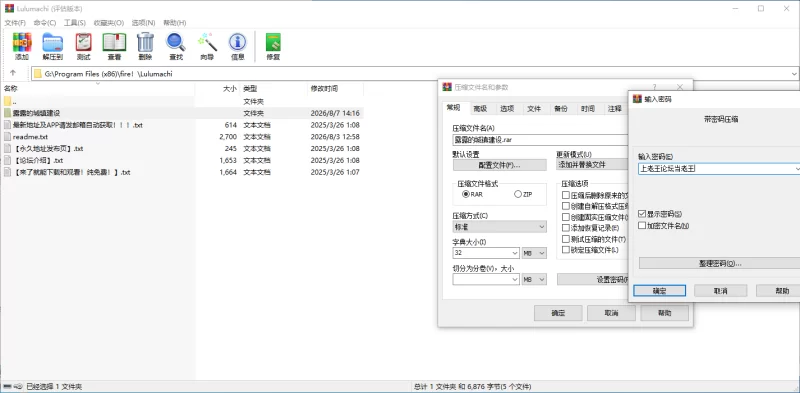Click the 【论坛介绍】.txt file icon
The image size is (800, 393).
coord(8,160)
